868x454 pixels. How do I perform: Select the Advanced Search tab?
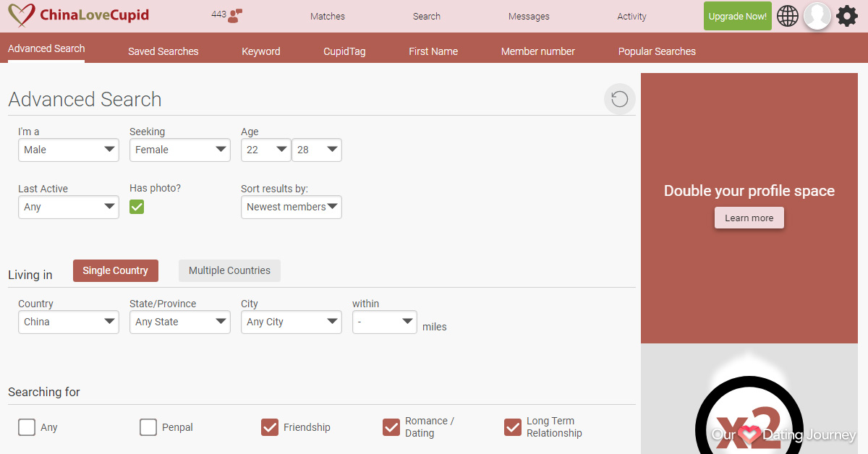[46, 48]
